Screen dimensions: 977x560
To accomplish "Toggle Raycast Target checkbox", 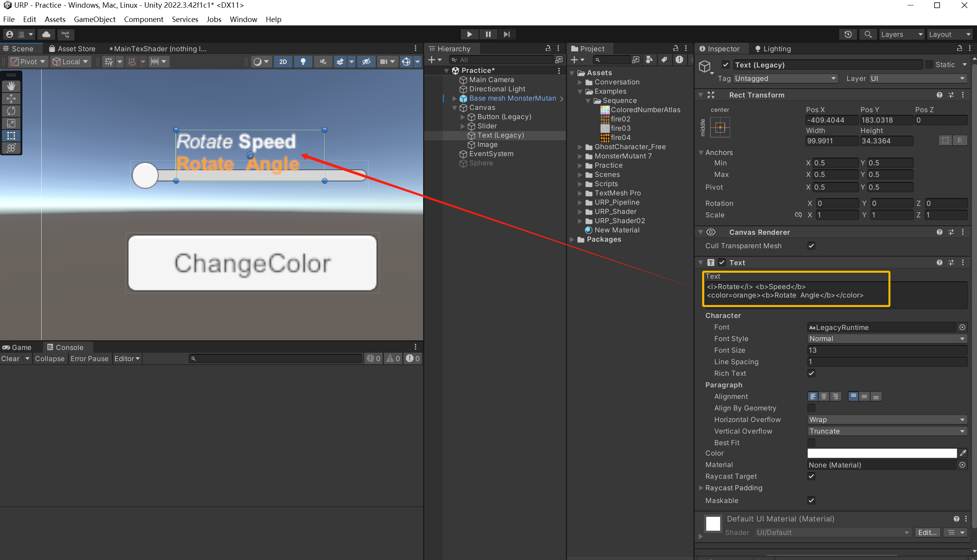I will pos(811,476).
